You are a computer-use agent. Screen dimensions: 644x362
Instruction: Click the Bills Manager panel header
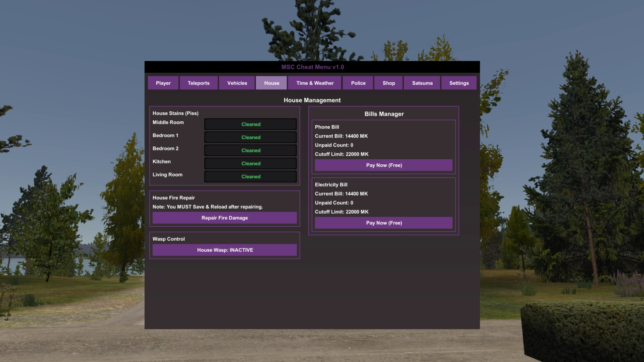384,114
